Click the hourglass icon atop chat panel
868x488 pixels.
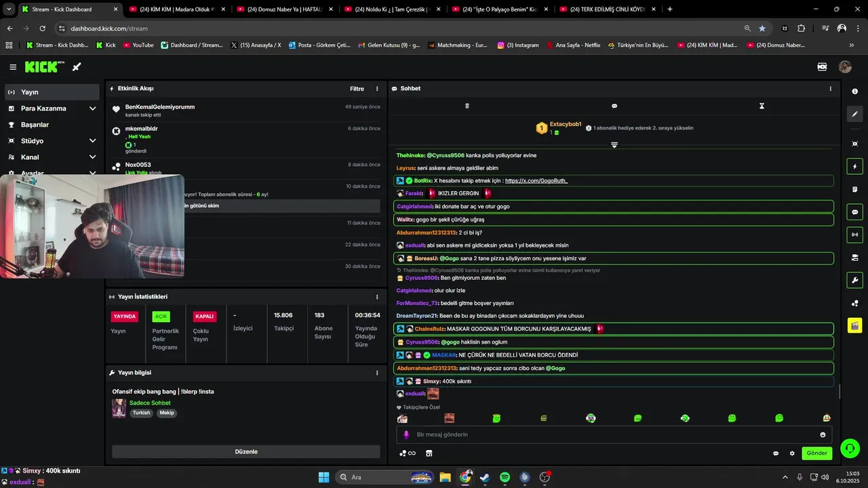[x=762, y=106]
